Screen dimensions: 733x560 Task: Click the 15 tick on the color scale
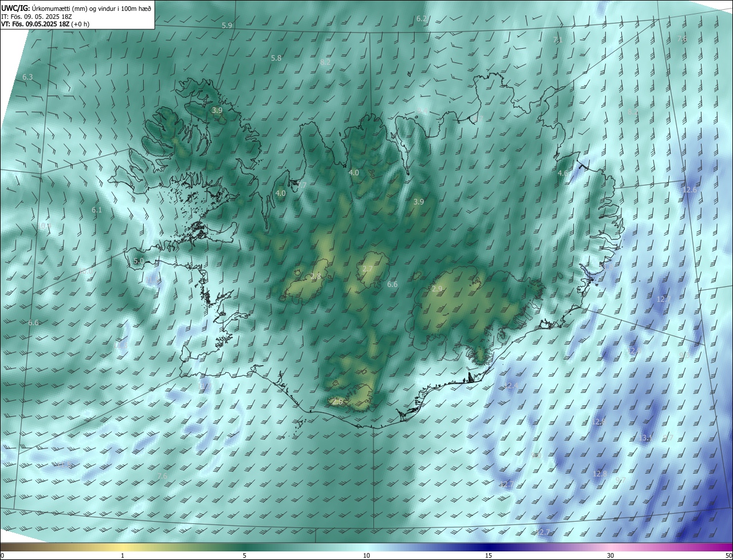pyautogui.click(x=488, y=555)
